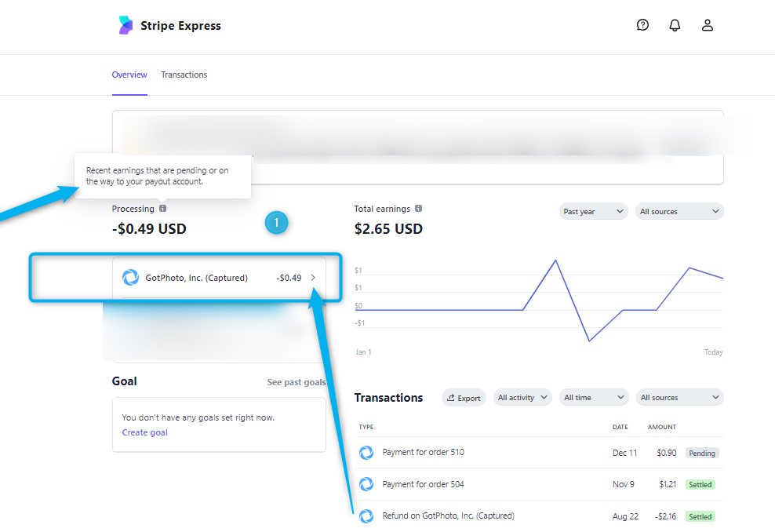
Task: Click the Stripe Express title text
Action: [x=180, y=26]
